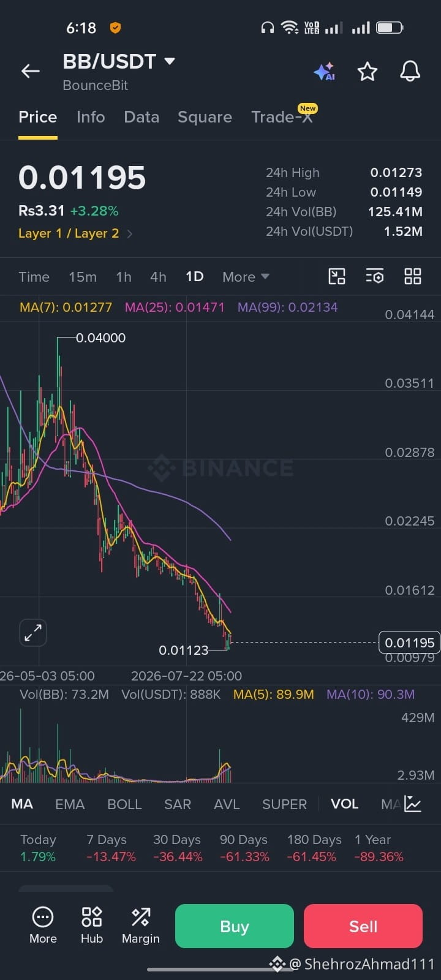Switch to the Square tab

click(205, 117)
